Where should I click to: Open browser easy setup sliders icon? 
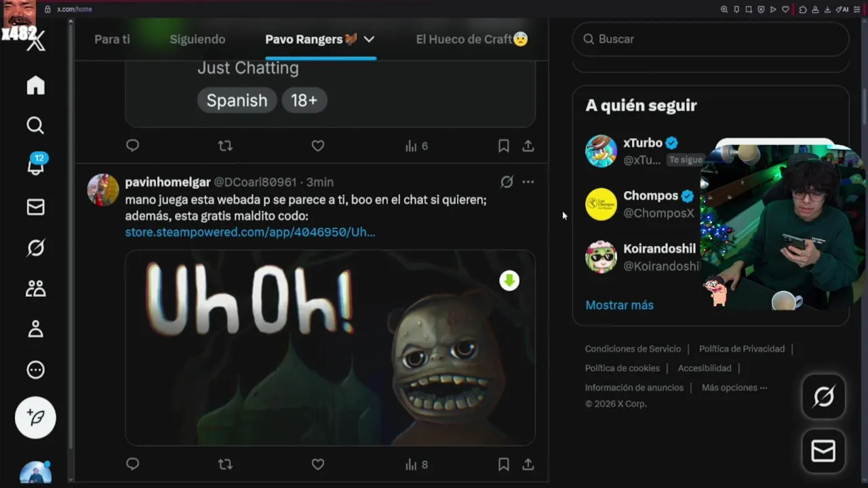856,9
